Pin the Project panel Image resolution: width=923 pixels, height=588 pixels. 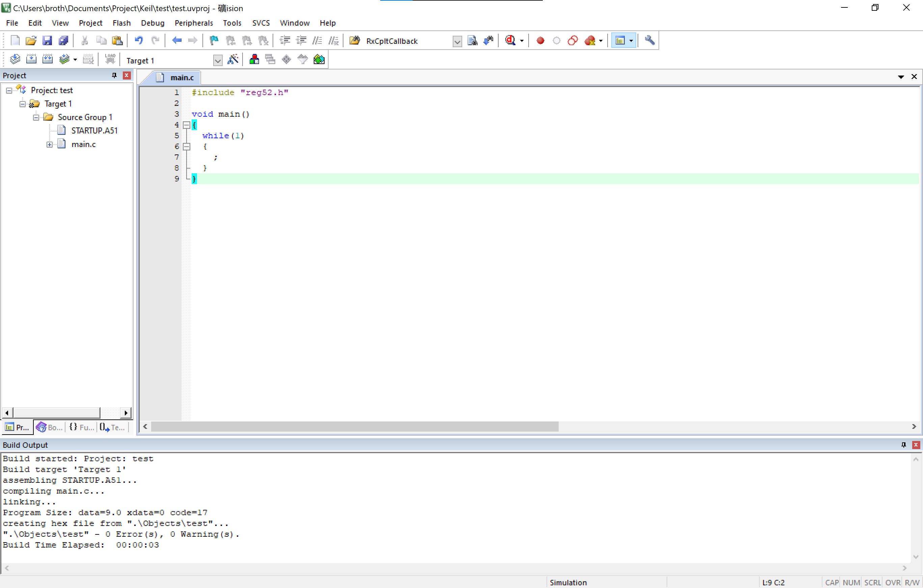[114, 76]
